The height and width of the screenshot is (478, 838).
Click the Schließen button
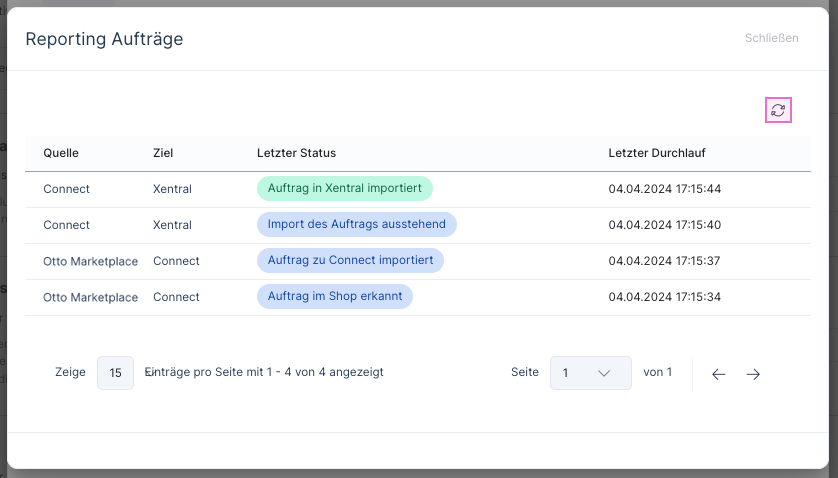coord(771,39)
